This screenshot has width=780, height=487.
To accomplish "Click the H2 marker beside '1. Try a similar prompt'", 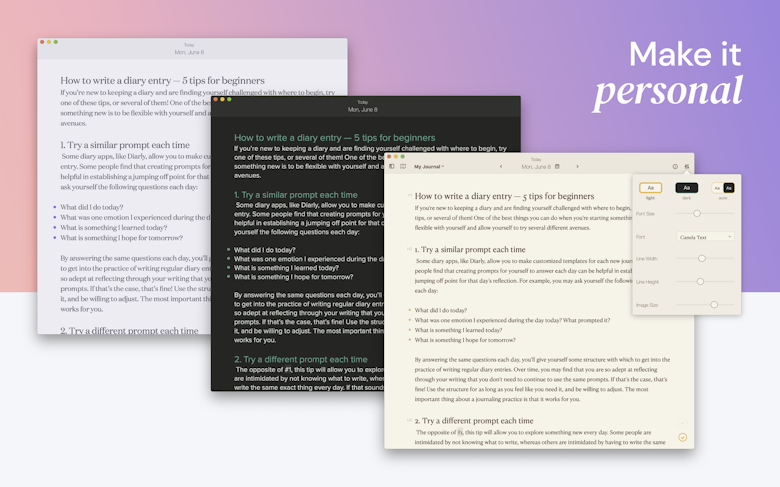I will 409,249.
